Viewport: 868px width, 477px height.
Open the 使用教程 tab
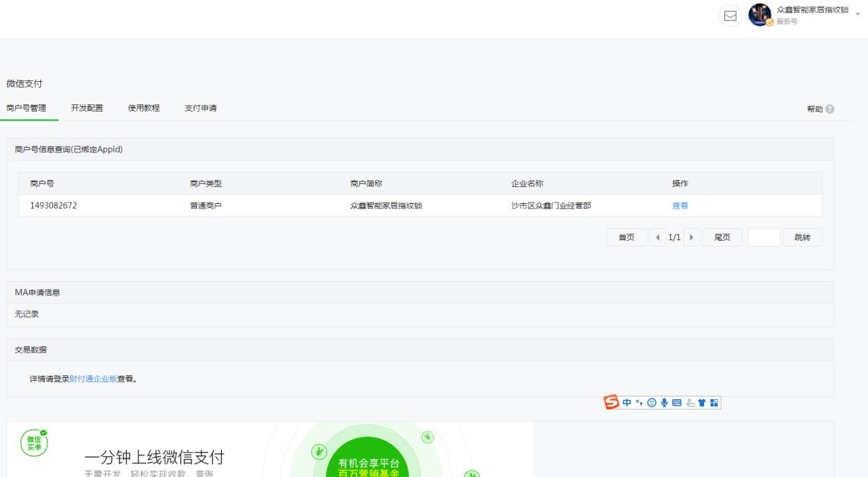[144, 108]
